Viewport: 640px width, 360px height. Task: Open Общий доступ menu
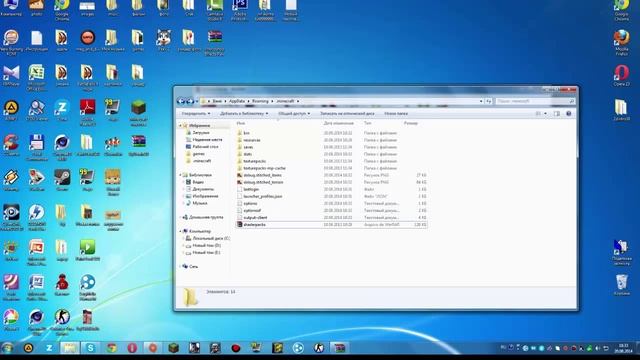pyautogui.click(x=294, y=113)
